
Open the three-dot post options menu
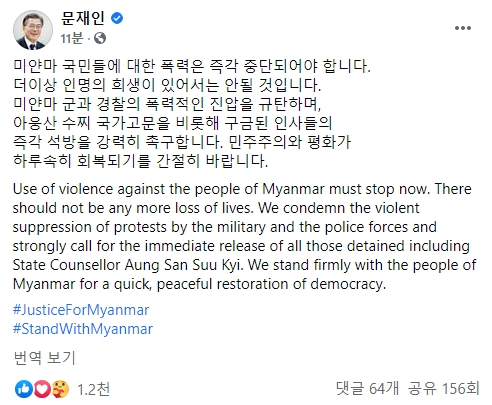pyautogui.click(x=463, y=28)
